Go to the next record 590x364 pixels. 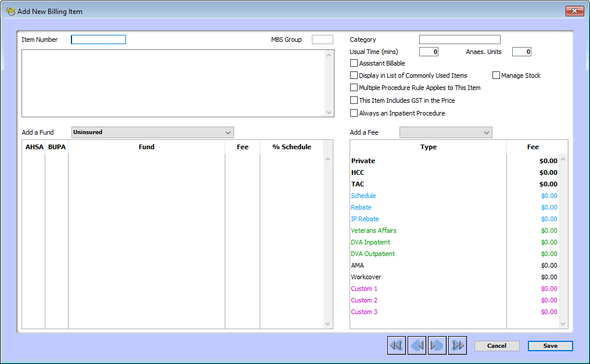pyautogui.click(x=437, y=345)
